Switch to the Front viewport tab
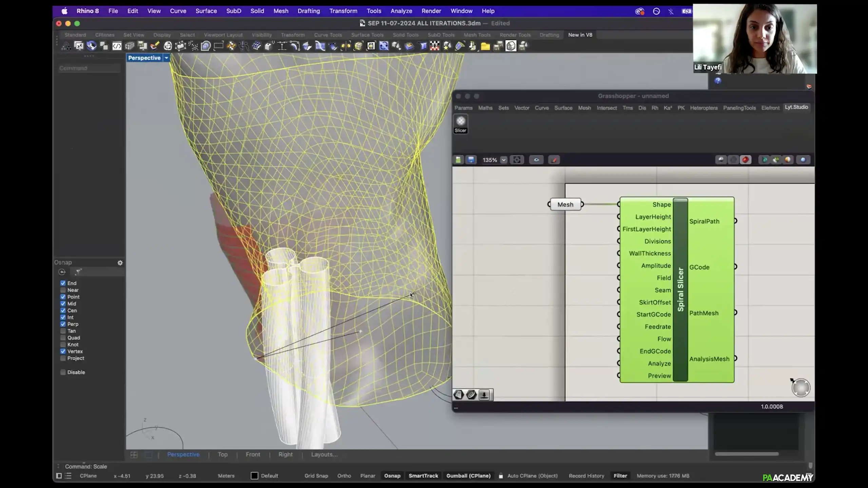868x488 pixels. point(253,454)
